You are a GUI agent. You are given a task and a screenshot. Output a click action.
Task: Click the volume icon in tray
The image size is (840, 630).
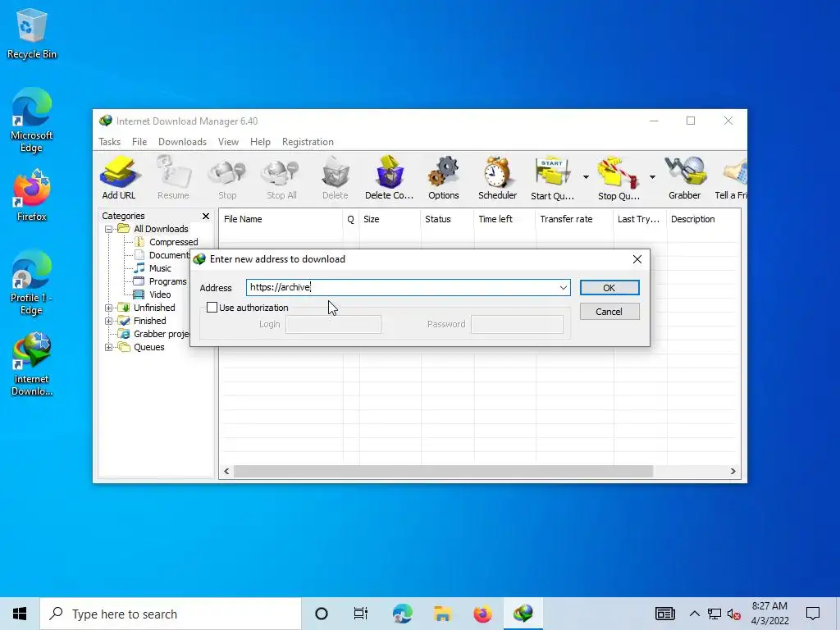pyautogui.click(x=734, y=614)
